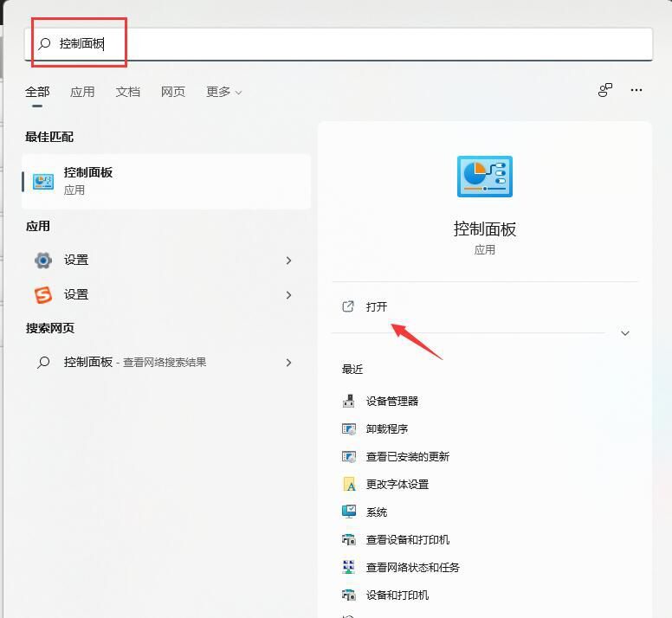Switch to the 全部 tab
Screen dimensions: 672x618
37,92
